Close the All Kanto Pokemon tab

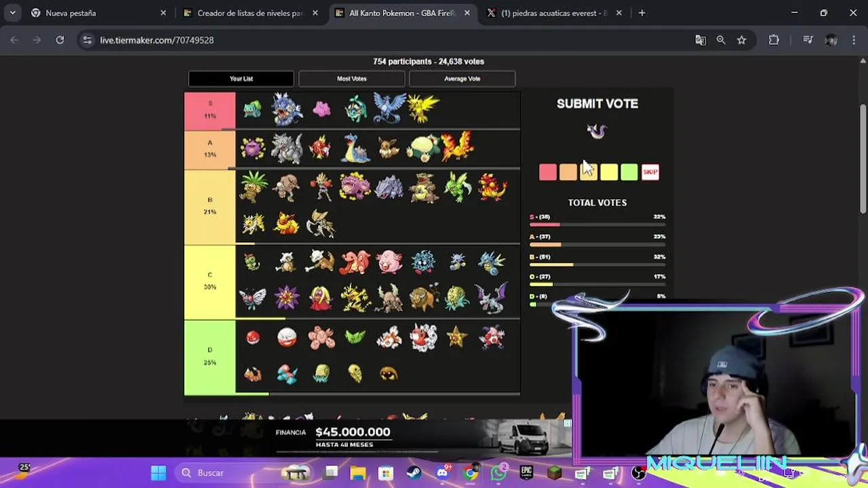467,13
